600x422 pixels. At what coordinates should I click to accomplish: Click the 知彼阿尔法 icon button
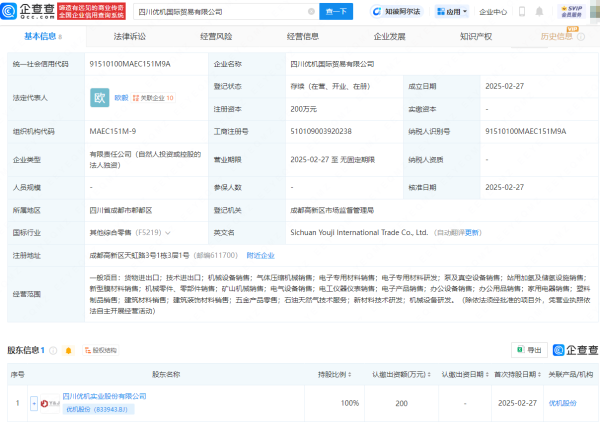pyautogui.click(x=395, y=11)
